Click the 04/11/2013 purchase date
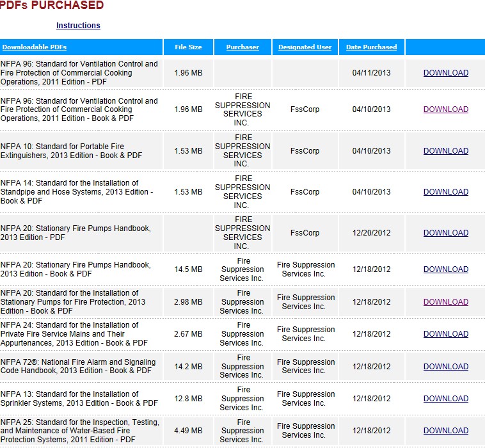 371,73
